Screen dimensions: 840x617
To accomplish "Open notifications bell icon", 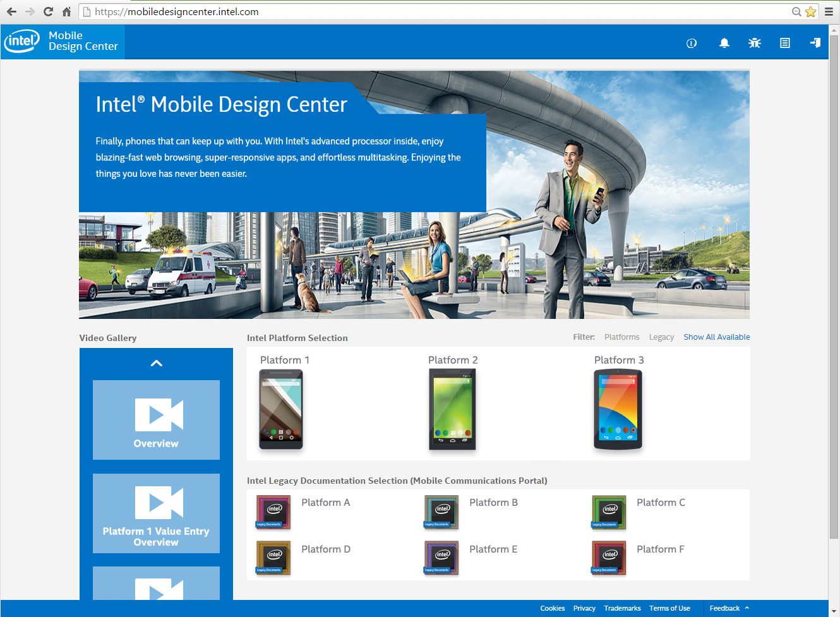I will click(x=724, y=43).
